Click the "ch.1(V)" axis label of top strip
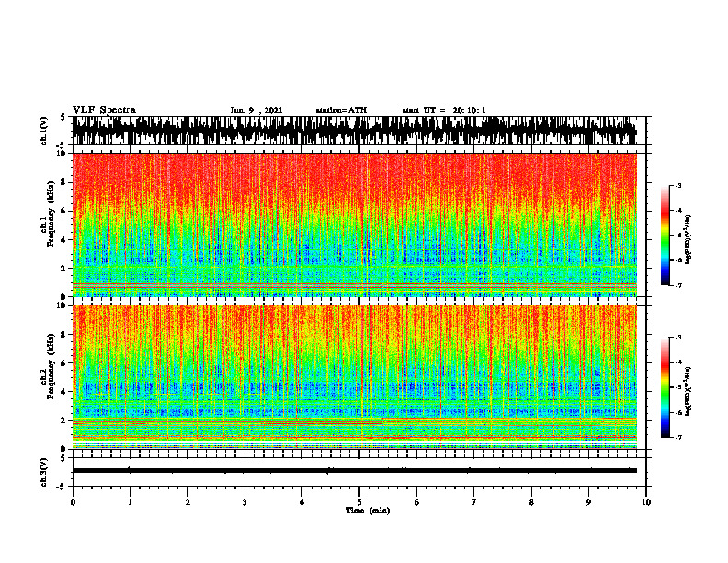 pos(44,131)
